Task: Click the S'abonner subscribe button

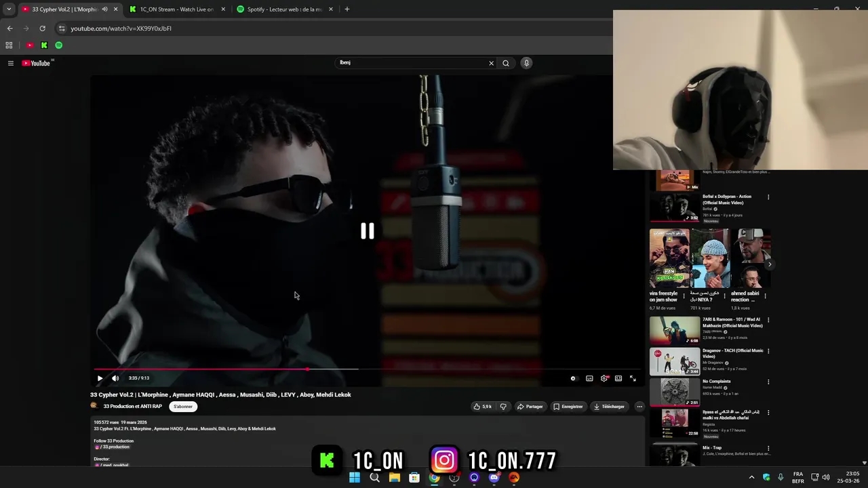Action: pyautogui.click(x=183, y=407)
